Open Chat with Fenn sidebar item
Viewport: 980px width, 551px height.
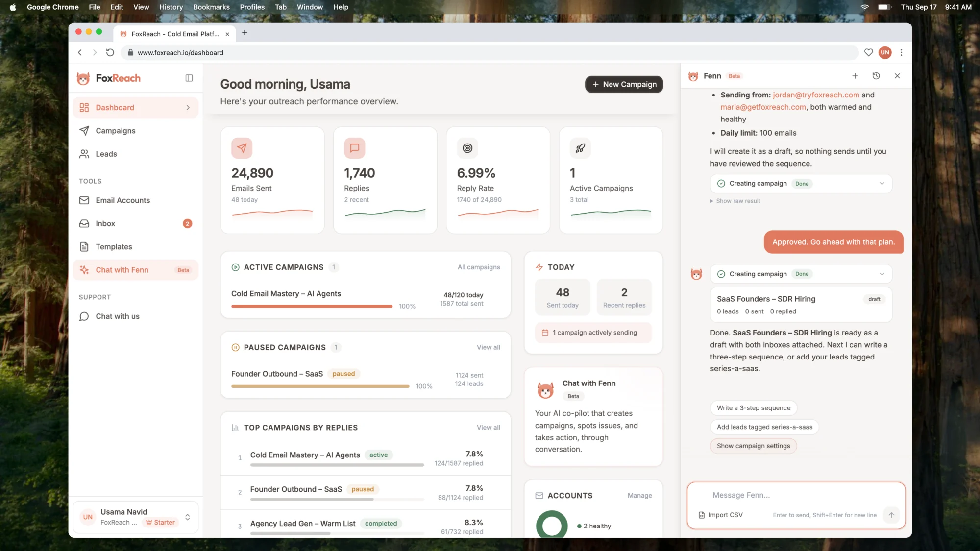pyautogui.click(x=135, y=270)
